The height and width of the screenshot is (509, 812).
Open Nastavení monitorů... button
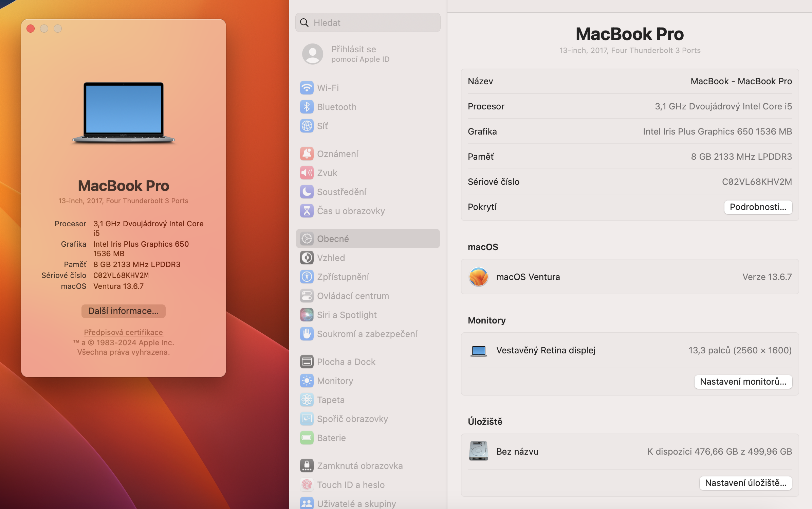pos(743,382)
